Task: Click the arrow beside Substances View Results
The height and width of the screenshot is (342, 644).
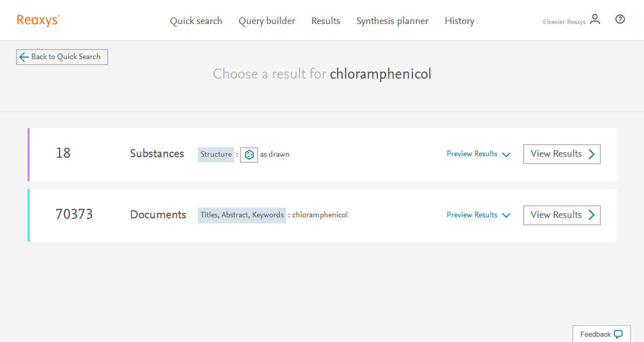Action: pyautogui.click(x=591, y=154)
